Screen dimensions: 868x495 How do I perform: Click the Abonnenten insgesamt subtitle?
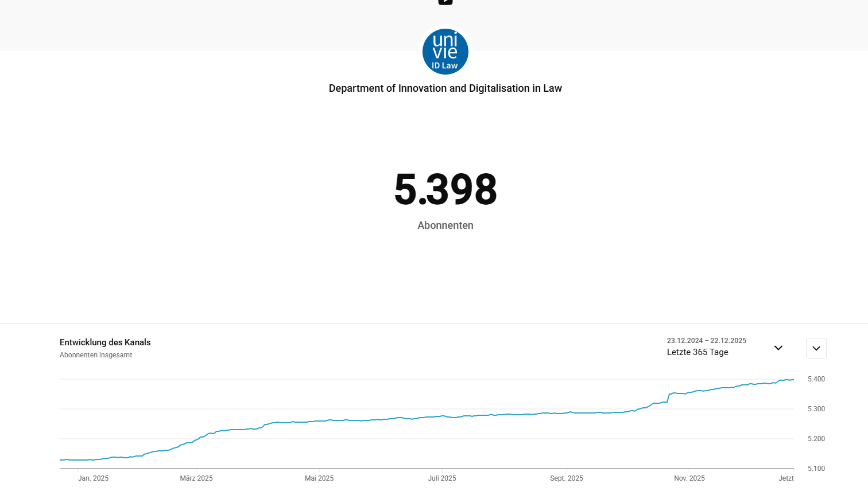coord(96,355)
